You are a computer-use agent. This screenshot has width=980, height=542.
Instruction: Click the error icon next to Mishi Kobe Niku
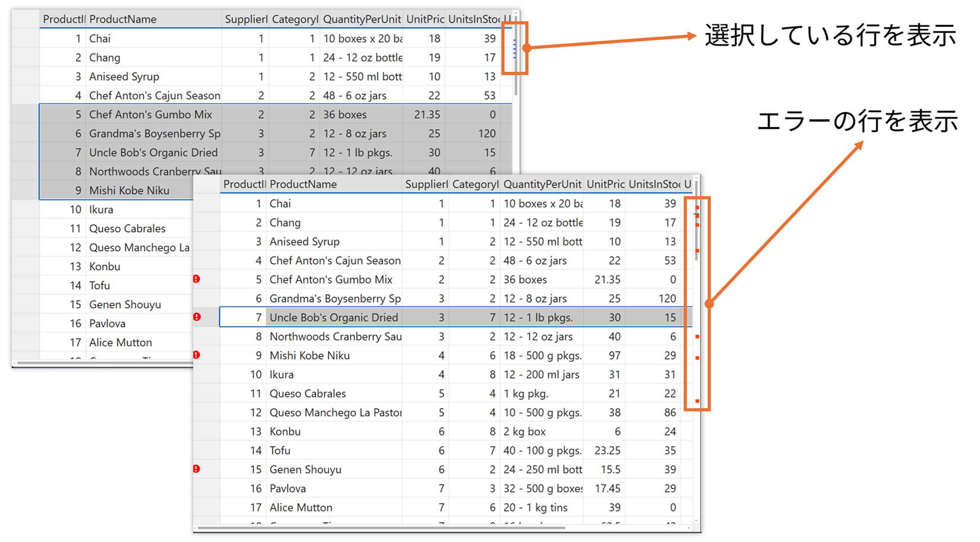point(196,354)
